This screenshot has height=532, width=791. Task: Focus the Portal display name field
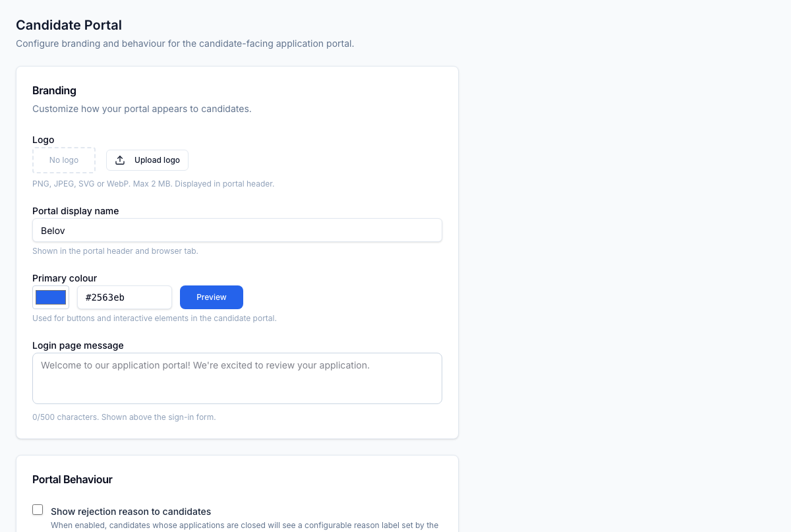tap(237, 230)
